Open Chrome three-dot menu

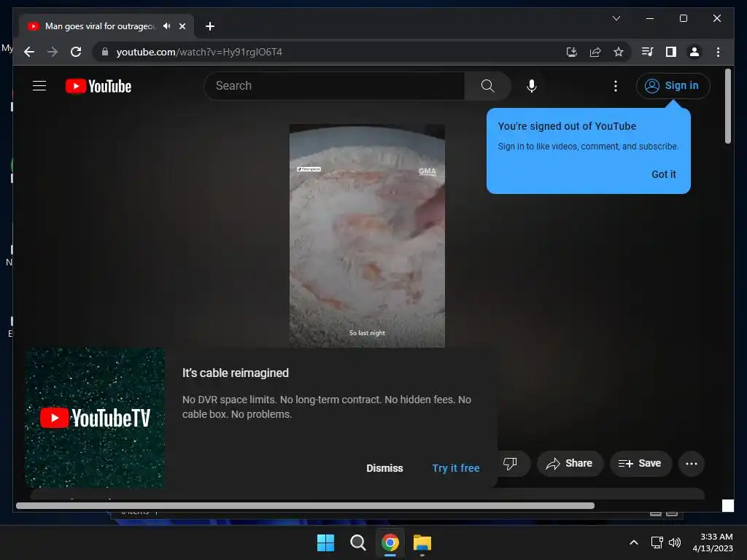click(x=718, y=52)
